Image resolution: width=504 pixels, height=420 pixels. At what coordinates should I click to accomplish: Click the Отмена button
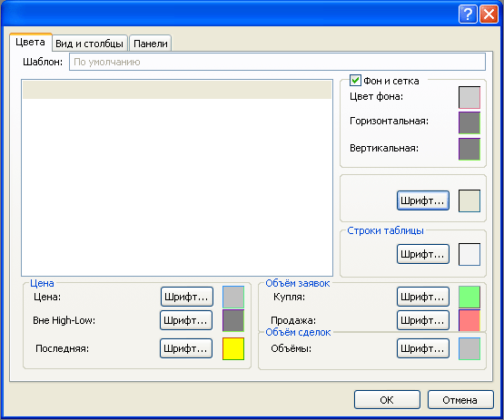[x=460, y=400]
